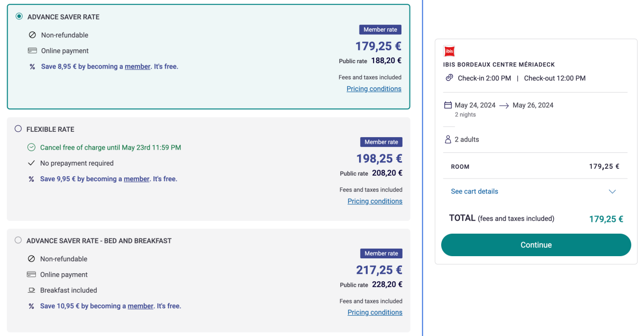The width and height of the screenshot is (644, 336).
Task: Select Advance Saver Bed and Breakfast radio button
Action: tap(18, 240)
